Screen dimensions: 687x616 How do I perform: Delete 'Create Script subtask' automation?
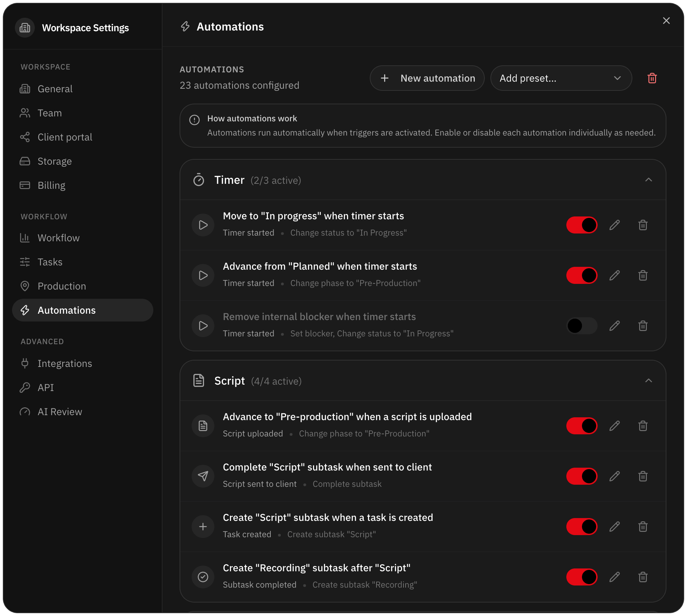coord(643,527)
